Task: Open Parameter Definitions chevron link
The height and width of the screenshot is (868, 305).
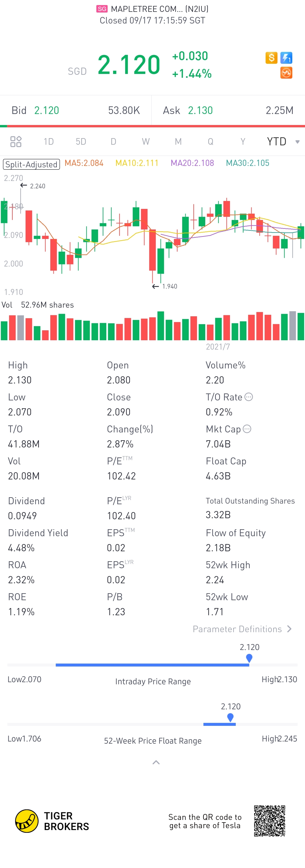Action: pos(289,629)
